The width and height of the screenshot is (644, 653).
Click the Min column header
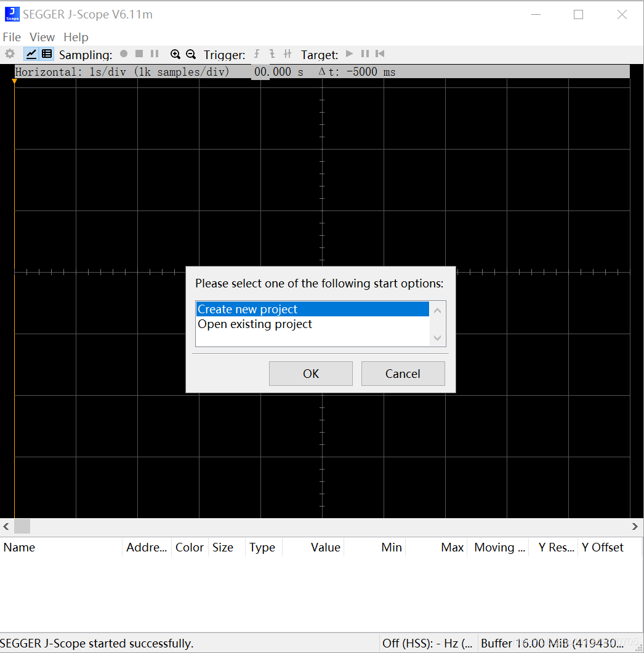point(375,547)
